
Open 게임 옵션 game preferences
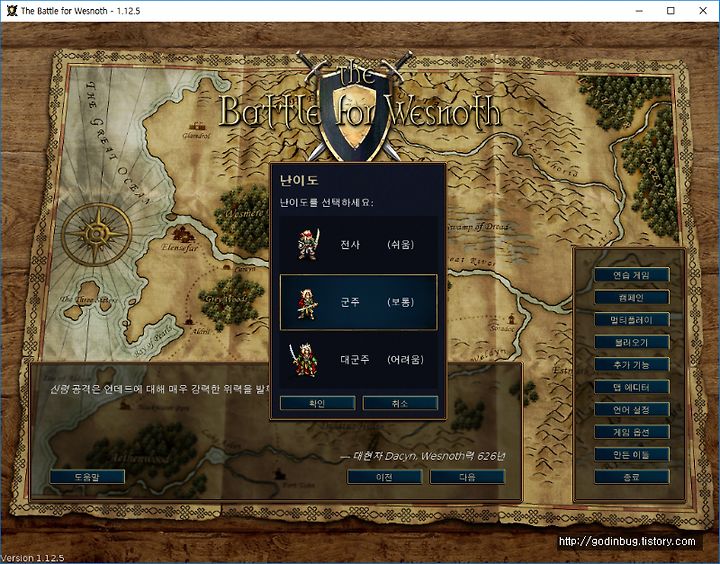pyautogui.click(x=632, y=432)
